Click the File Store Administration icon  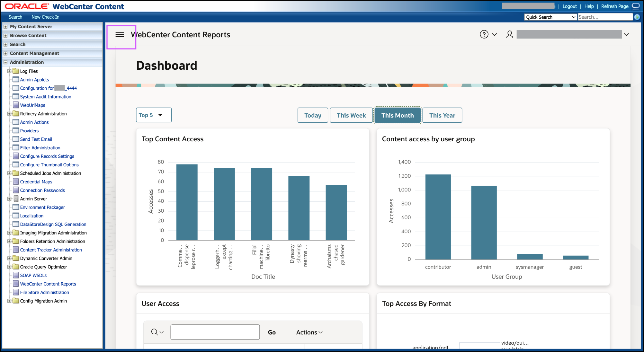[16, 292]
